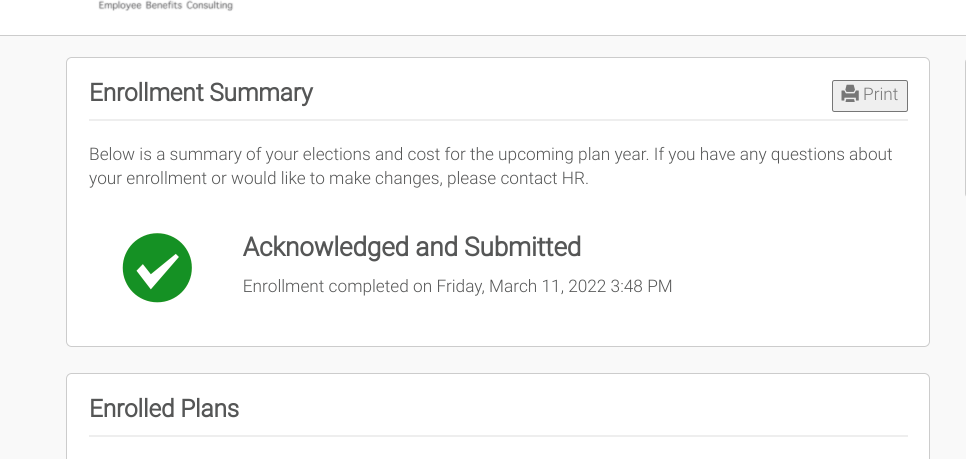Click the Enrolled Plans heading
This screenshot has width=966, height=459.
point(164,408)
